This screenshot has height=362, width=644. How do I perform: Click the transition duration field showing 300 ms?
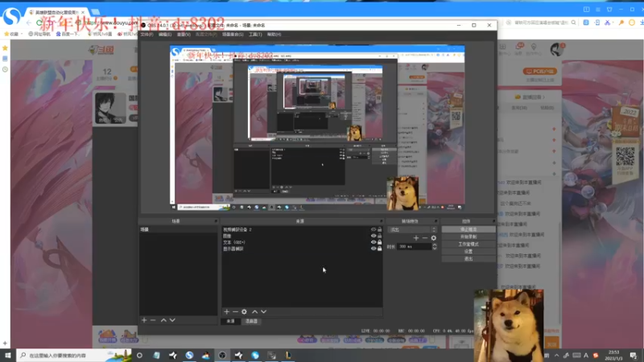tap(414, 247)
